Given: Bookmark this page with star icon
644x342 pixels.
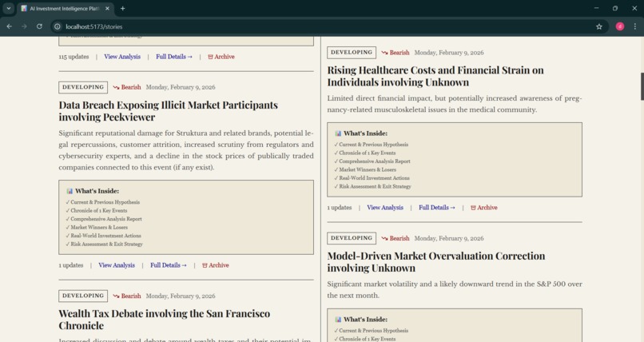Looking at the screenshot, I should tap(598, 26).
